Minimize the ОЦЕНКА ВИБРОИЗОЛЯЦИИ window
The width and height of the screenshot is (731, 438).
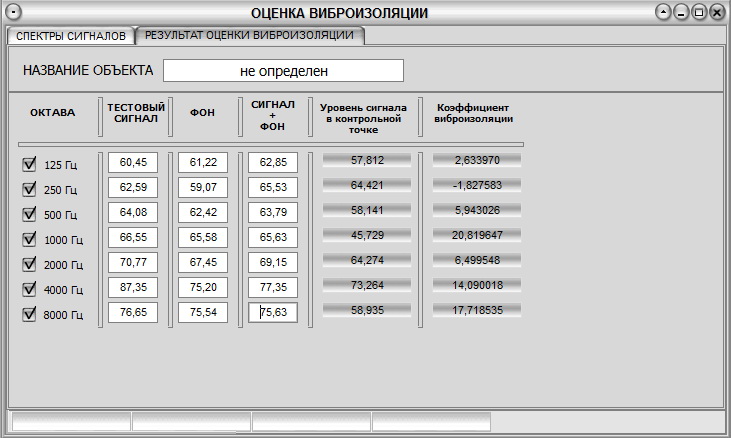pyautogui.click(x=681, y=12)
